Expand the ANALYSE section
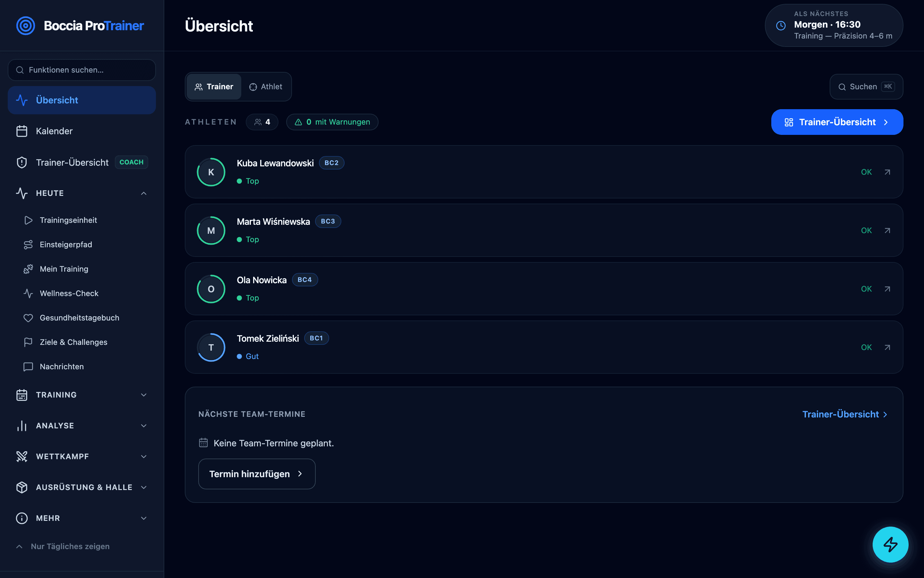924x578 pixels. tap(82, 426)
